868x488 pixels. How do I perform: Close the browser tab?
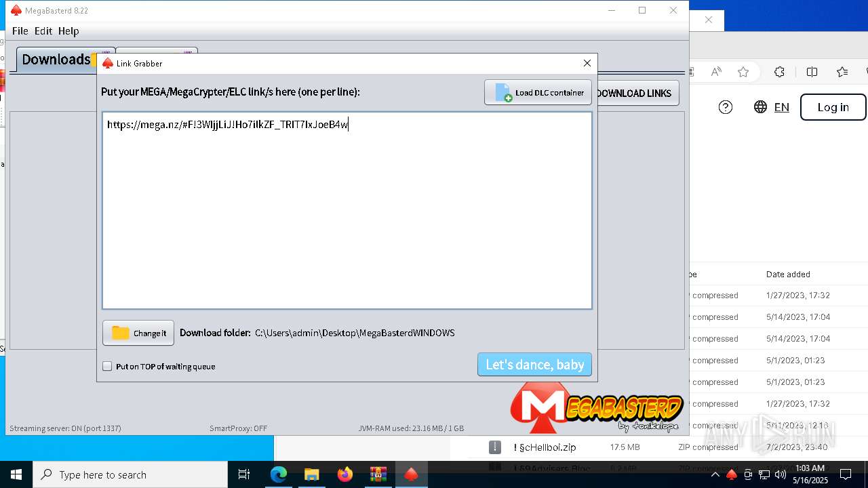tap(708, 20)
